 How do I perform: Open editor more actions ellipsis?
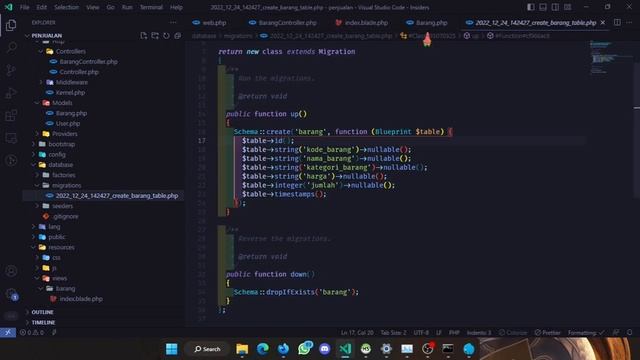click(x=629, y=22)
